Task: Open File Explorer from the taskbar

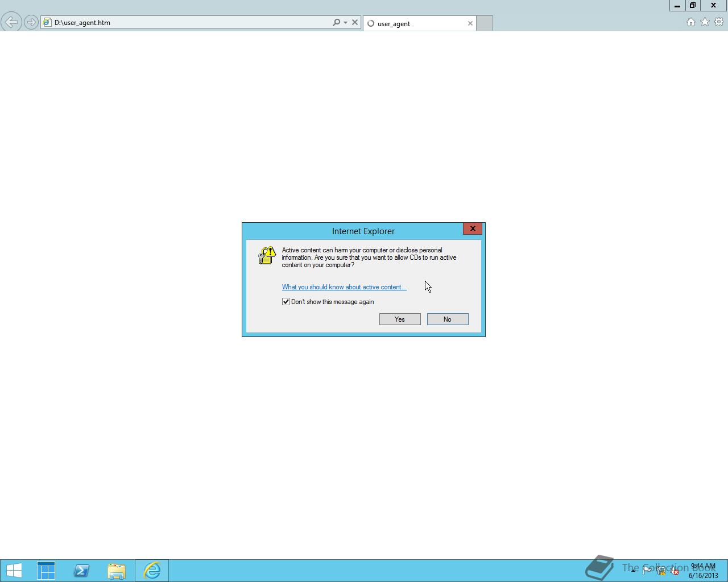Action: click(117, 571)
